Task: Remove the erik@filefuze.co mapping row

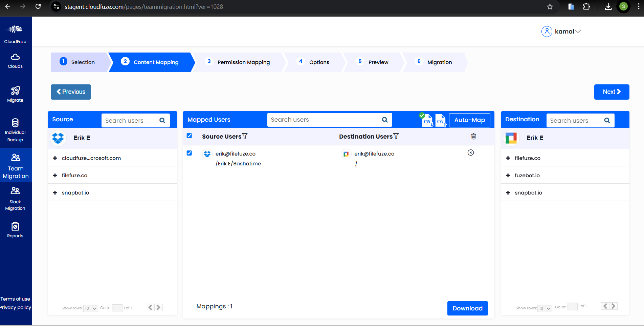Action: [471, 152]
